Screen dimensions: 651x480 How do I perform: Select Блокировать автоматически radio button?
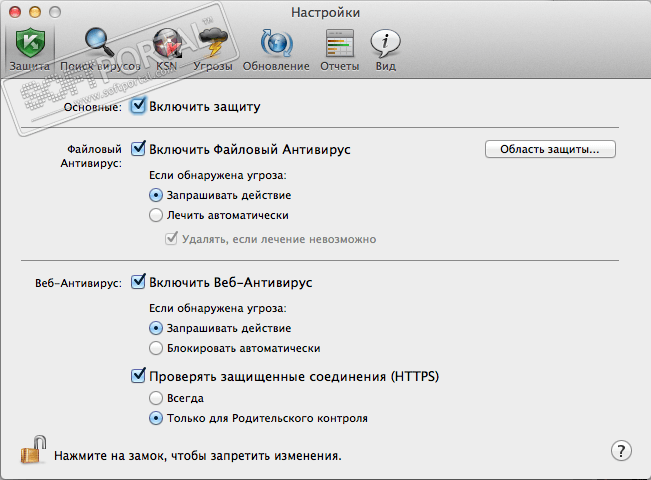[156, 348]
